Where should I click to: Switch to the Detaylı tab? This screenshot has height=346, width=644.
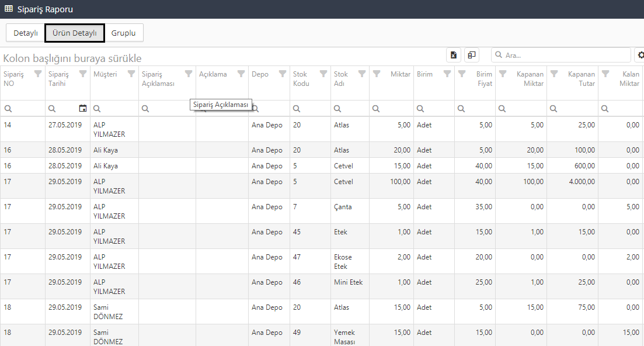tap(26, 33)
